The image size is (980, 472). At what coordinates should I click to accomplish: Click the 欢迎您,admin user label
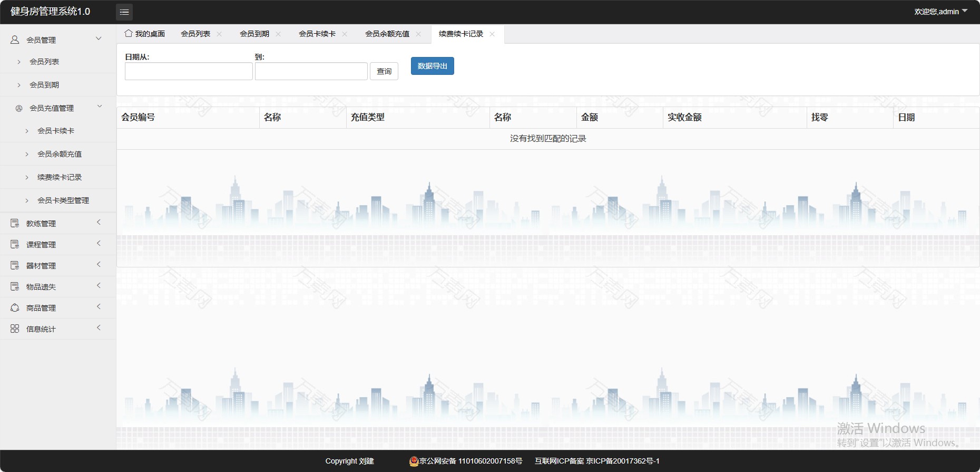coord(936,12)
